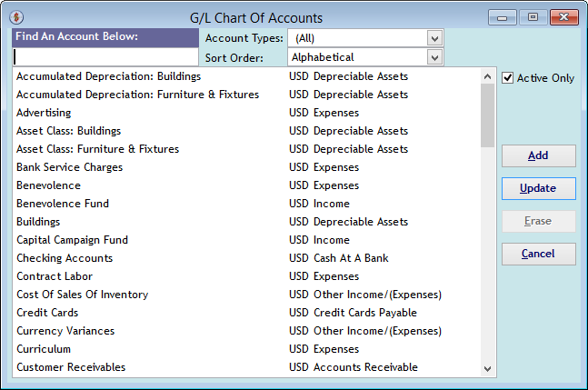
Task: Click the list scrollbar up arrow
Action: tap(487, 76)
